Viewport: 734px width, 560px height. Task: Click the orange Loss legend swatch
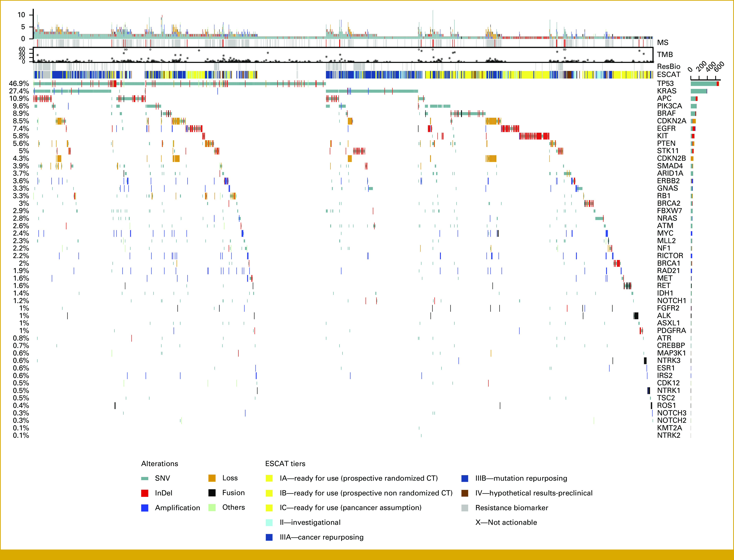pyautogui.click(x=212, y=478)
